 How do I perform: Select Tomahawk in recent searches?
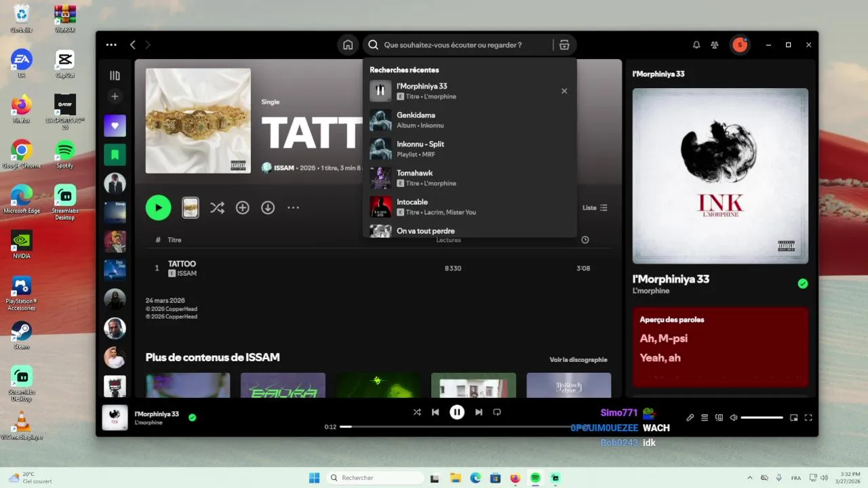pyautogui.click(x=469, y=178)
